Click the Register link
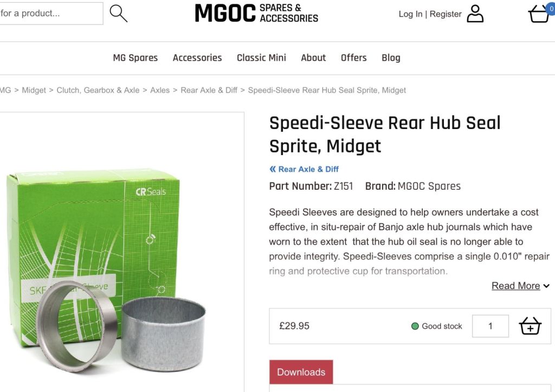 [x=446, y=14]
